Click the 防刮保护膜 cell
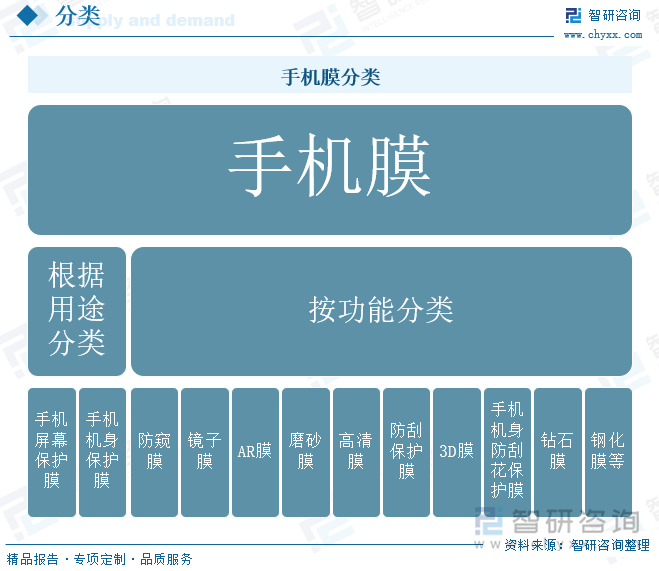Screen dimensions: 659x571 [x=406, y=452]
